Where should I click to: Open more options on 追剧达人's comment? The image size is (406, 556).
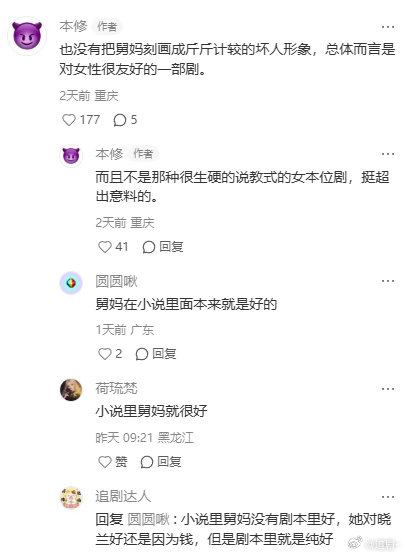click(388, 497)
